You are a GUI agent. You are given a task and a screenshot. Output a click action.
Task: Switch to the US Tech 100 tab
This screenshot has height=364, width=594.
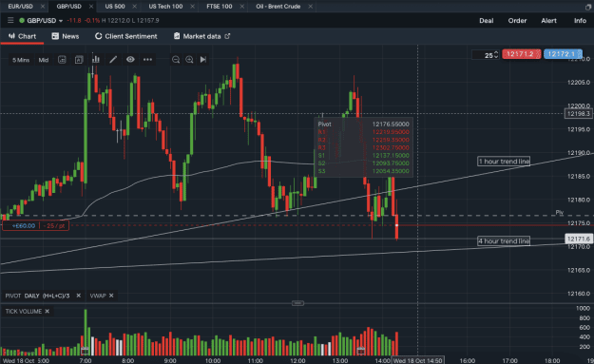click(x=165, y=7)
